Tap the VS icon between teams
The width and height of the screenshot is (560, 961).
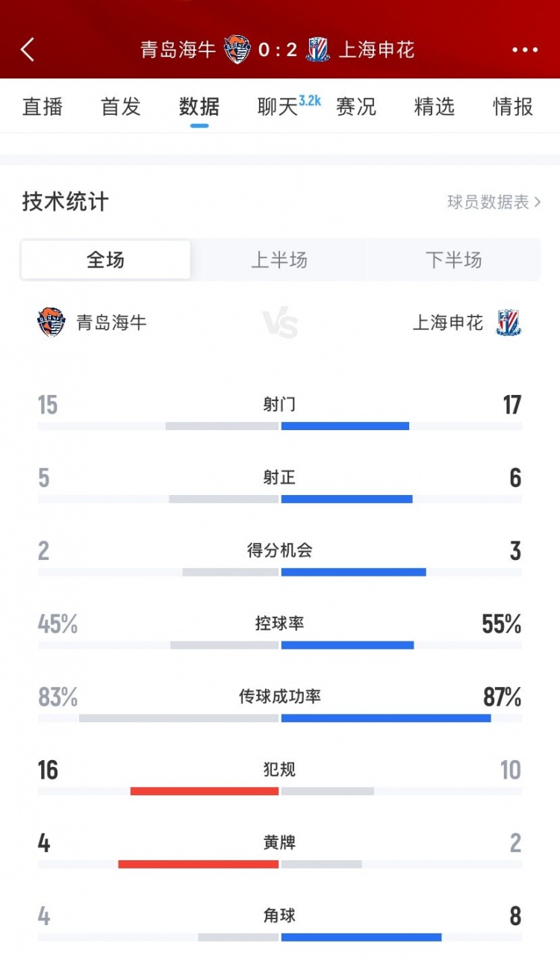pyautogui.click(x=280, y=325)
